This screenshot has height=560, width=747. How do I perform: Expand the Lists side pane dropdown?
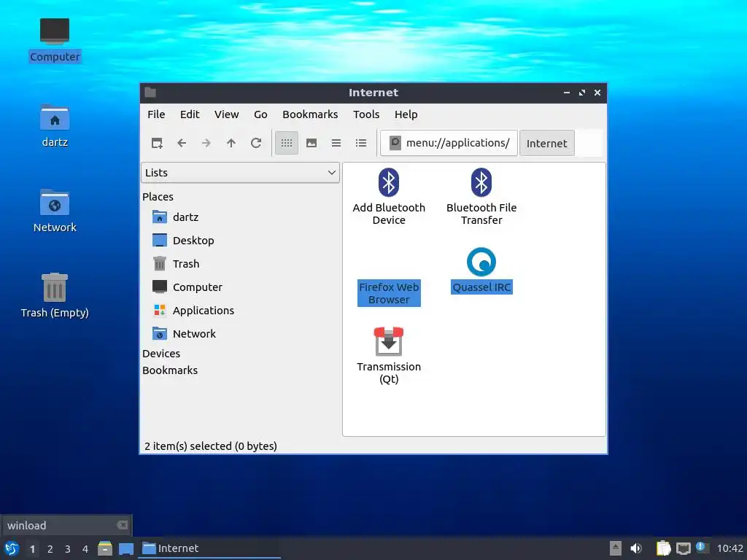tap(240, 172)
